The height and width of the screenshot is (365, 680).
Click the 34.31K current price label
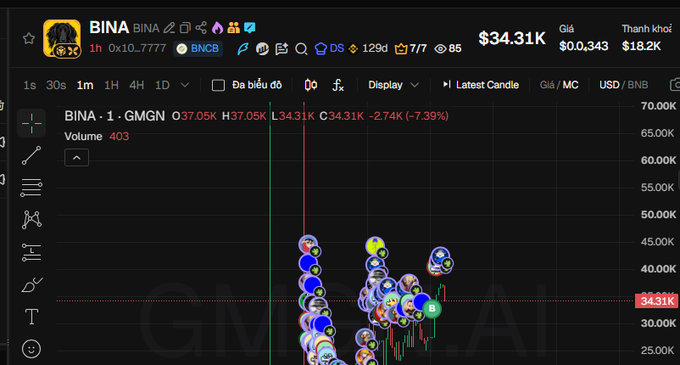coord(657,301)
